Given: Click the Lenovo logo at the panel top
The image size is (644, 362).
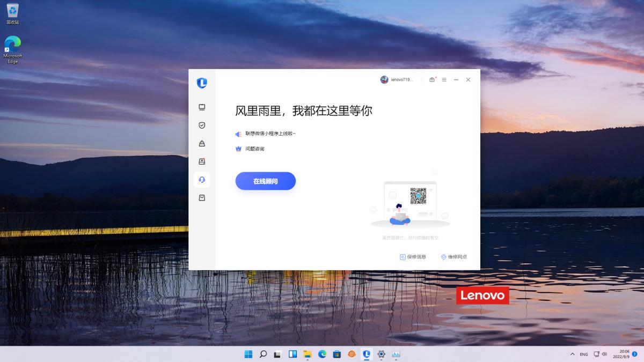Looking at the screenshot, I should [x=202, y=83].
